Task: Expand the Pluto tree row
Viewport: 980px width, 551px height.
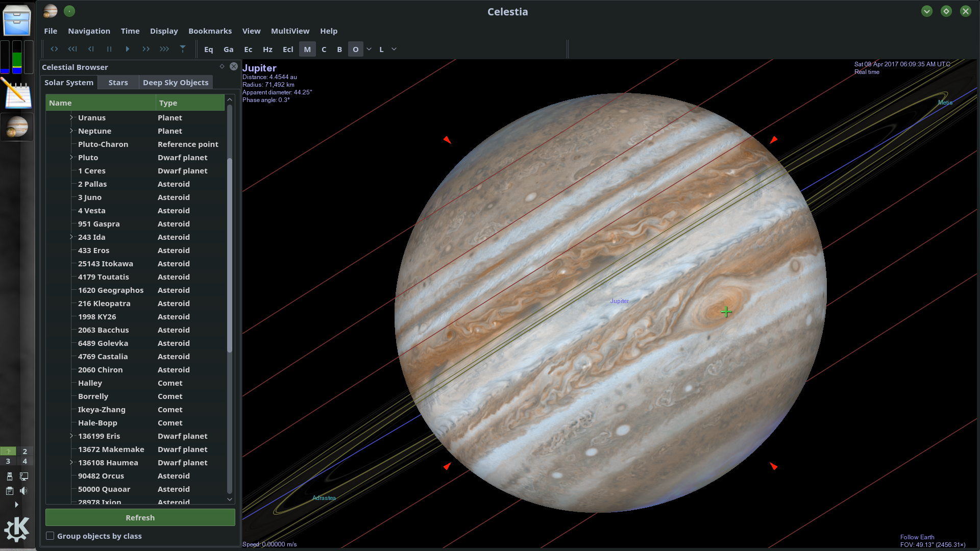Action: [71, 158]
